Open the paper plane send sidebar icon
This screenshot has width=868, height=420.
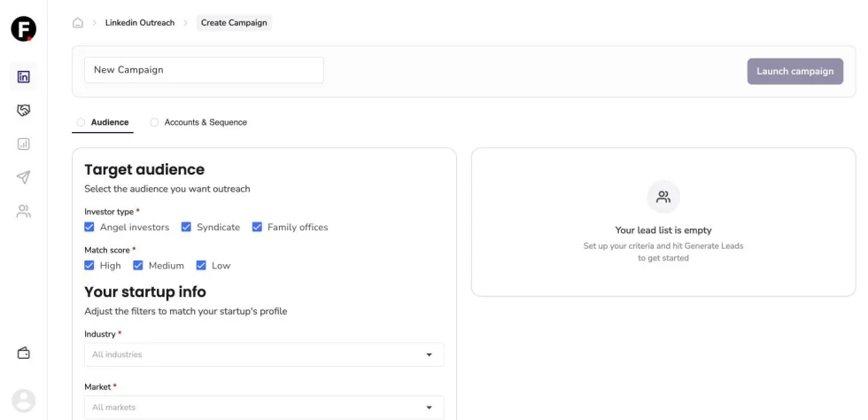(23, 177)
